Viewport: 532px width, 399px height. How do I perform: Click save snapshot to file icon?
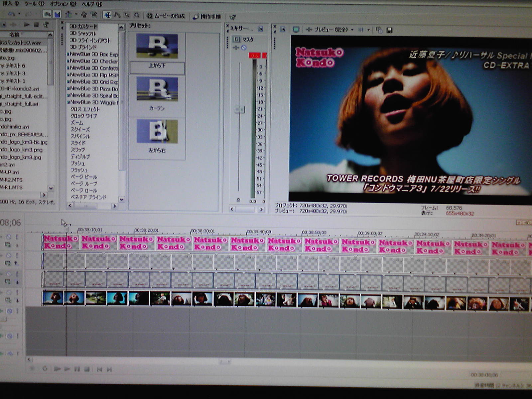pos(389,30)
